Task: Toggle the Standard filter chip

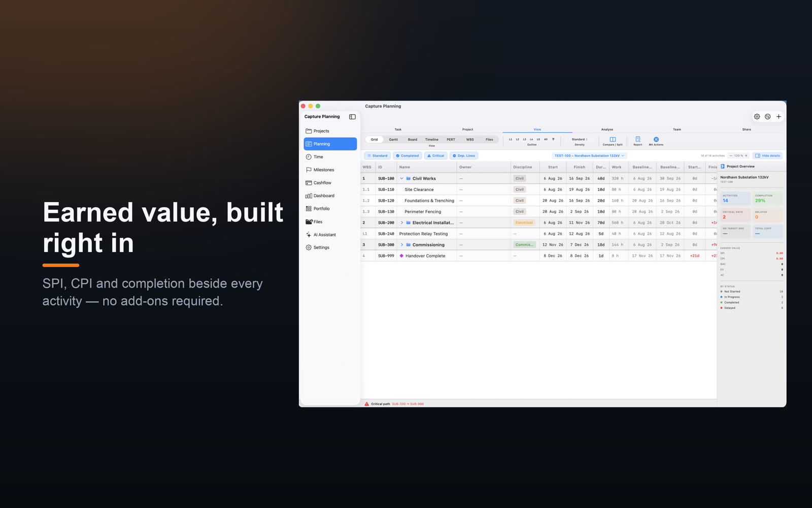Action: pos(377,156)
